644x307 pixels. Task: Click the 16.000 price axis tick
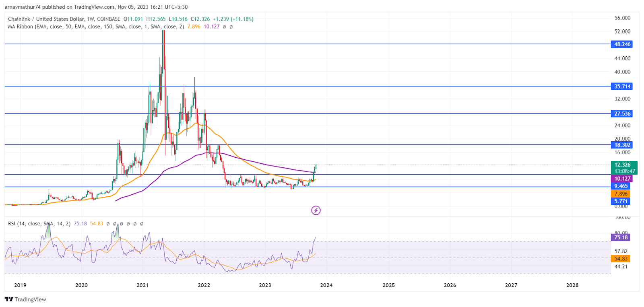pyautogui.click(x=622, y=152)
